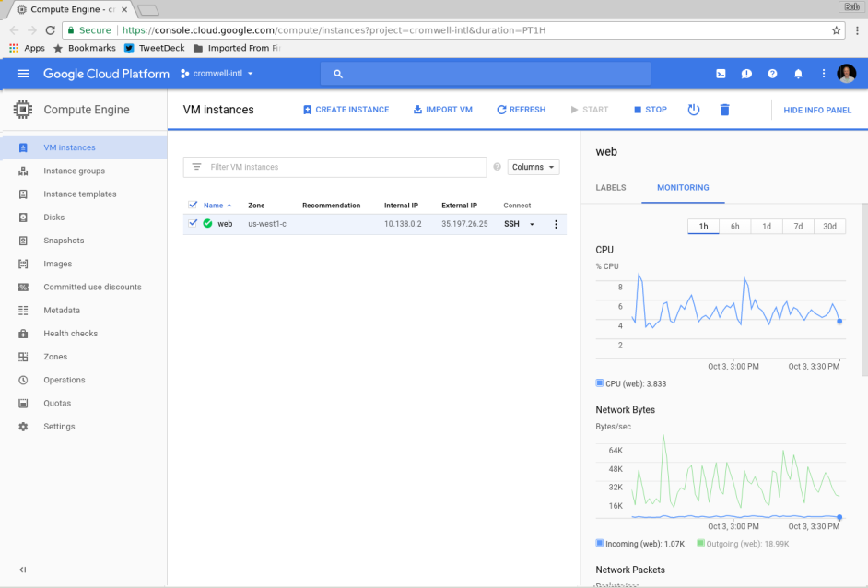Open the web instance more actions menu

[x=557, y=224]
